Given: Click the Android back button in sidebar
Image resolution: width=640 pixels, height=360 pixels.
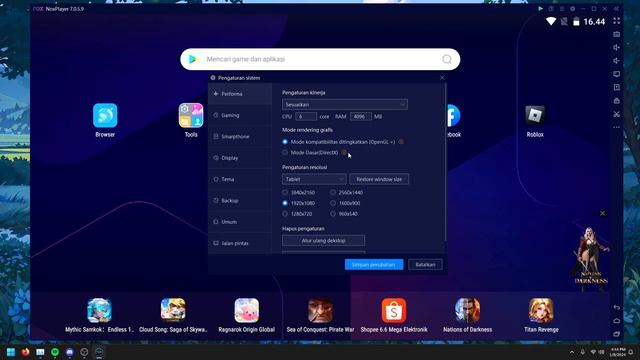Looking at the screenshot, I should click(616, 307).
